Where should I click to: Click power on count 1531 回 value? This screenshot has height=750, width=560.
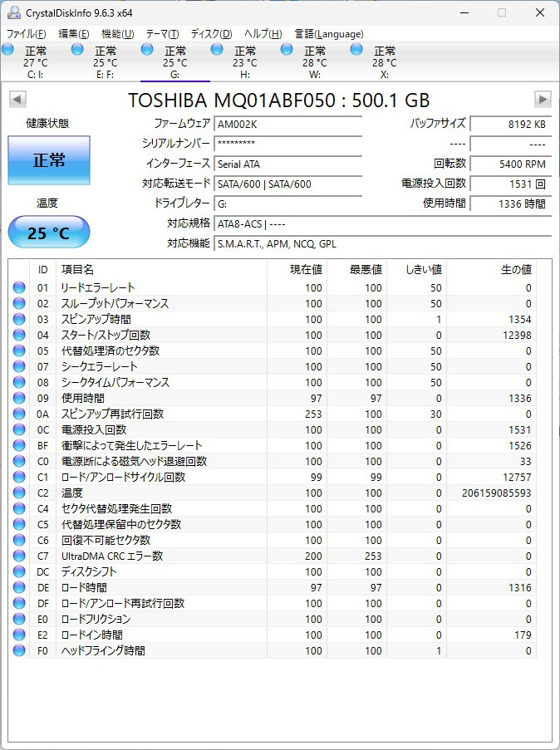click(511, 184)
